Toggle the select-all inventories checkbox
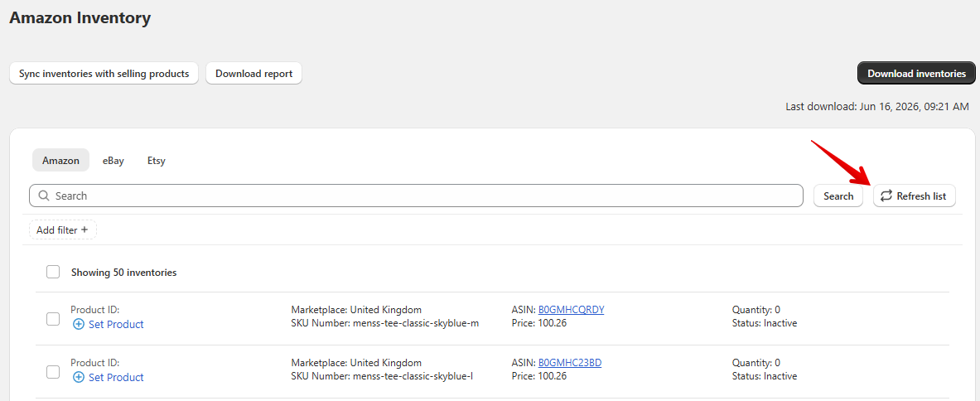This screenshot has width=980, height=401. (53, 273)
